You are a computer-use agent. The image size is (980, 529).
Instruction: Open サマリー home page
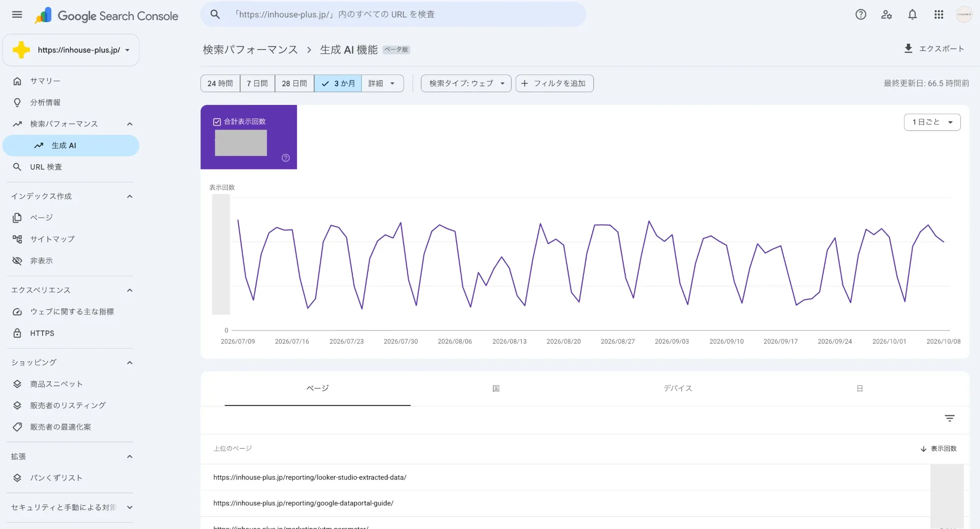(71, 81)
